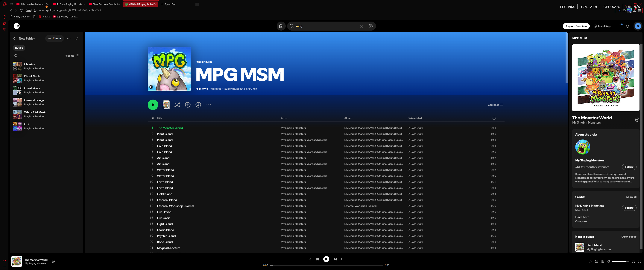
Task: Toggle repeat in the player bar
Action: coord(343,259)
